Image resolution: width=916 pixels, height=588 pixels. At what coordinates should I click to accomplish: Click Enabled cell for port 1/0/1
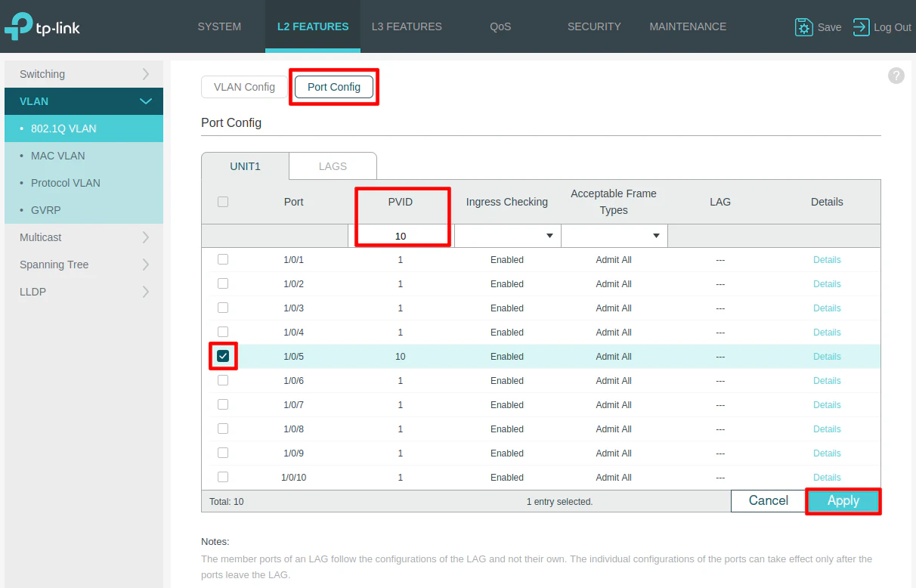pyautogui.click(x=507, y=260)
